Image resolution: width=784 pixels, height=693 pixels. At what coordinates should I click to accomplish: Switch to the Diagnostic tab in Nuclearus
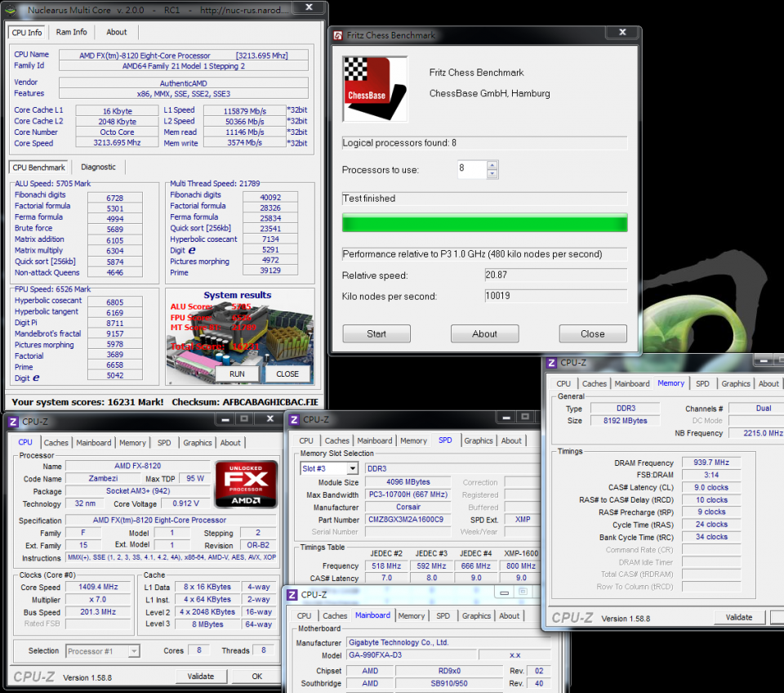(98, 166)
